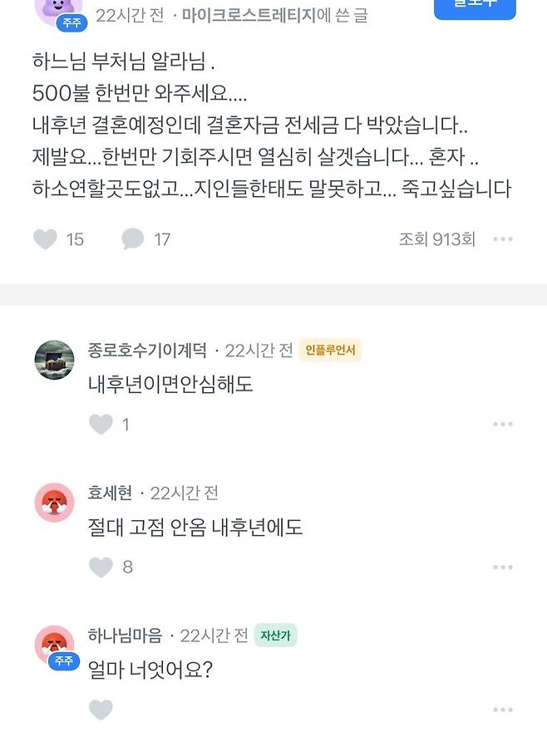
Task: Open the comments via the speech bubble icon
Action: tap(129, 239)
